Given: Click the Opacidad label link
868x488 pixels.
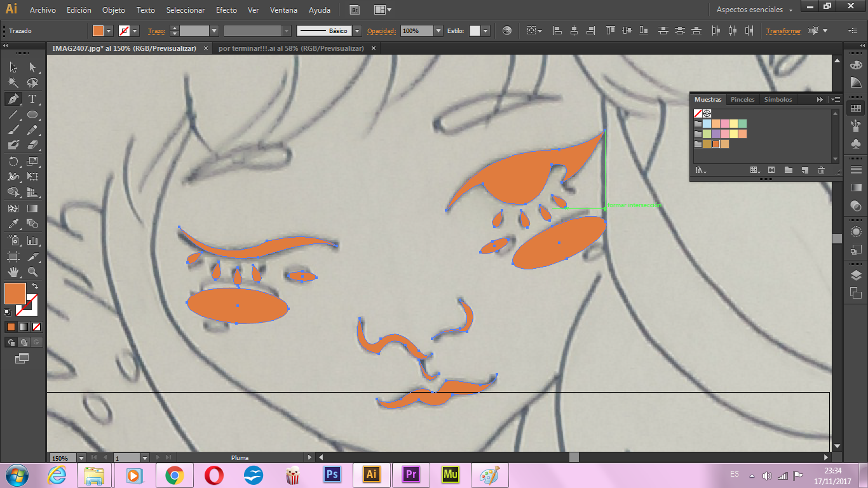Looking at the screenshot, I should 382,30.
